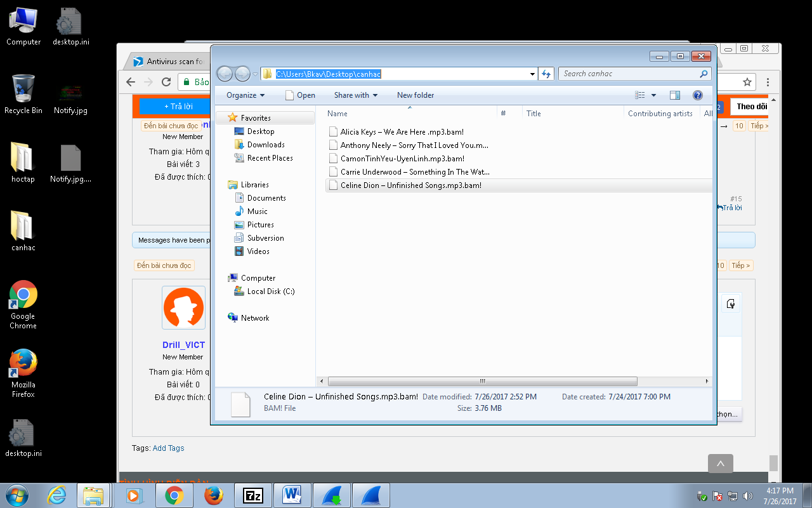Launch Google Chrome from desktop shortcut
812x508 pixels.
23,305
